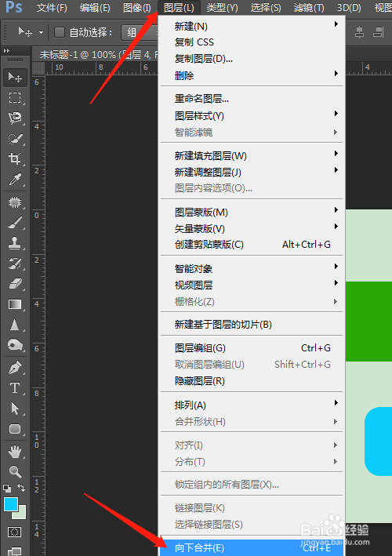Select the Eraser tool
The image size is (392, 556).
coord(15,284)
